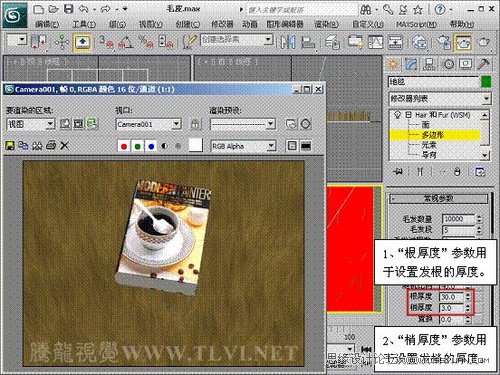Viewport: 500px width, 375px height.
Task: Open file folder icon in title bar
Action: tap(53, 9)
